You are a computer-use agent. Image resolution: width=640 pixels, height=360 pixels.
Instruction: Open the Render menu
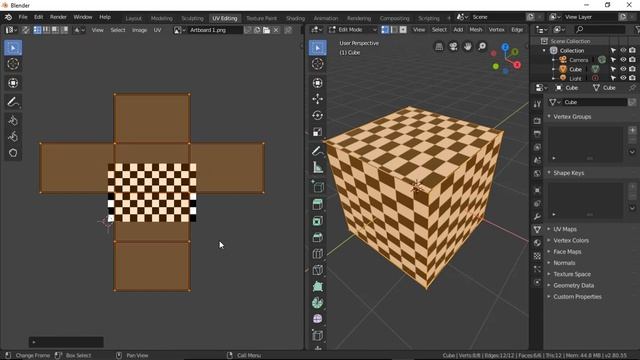coord(58,17)
